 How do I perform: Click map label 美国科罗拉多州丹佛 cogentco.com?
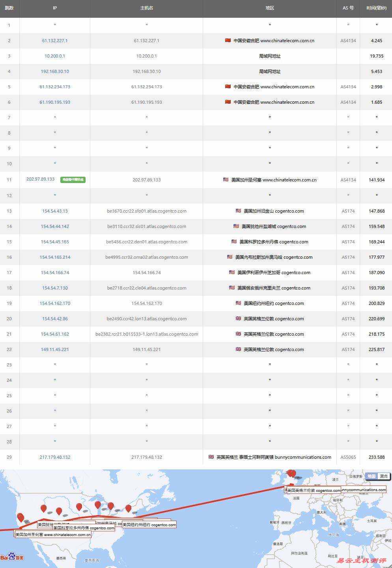coord(84,528)
